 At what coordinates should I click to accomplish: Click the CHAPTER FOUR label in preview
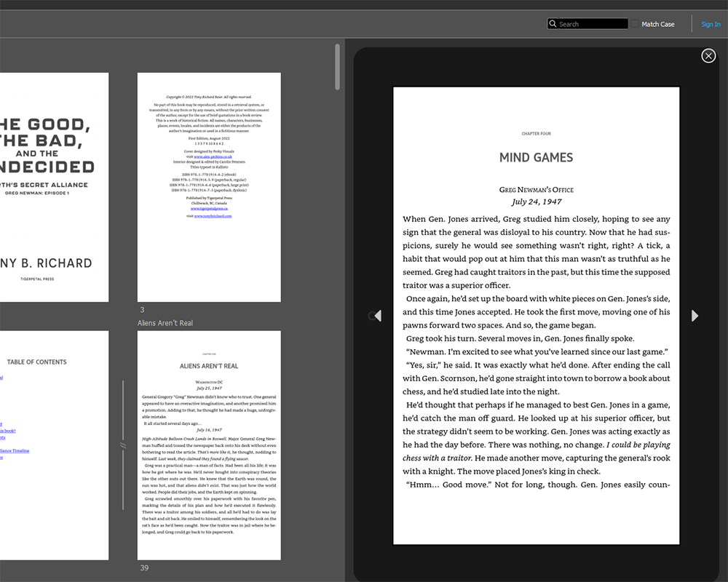click(537, 134)
